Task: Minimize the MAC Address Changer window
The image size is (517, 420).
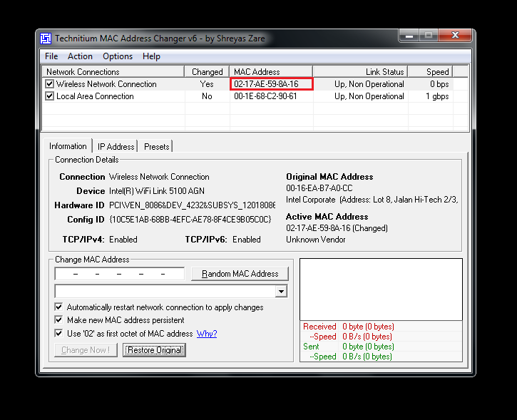Action: (x=409, y=35)
